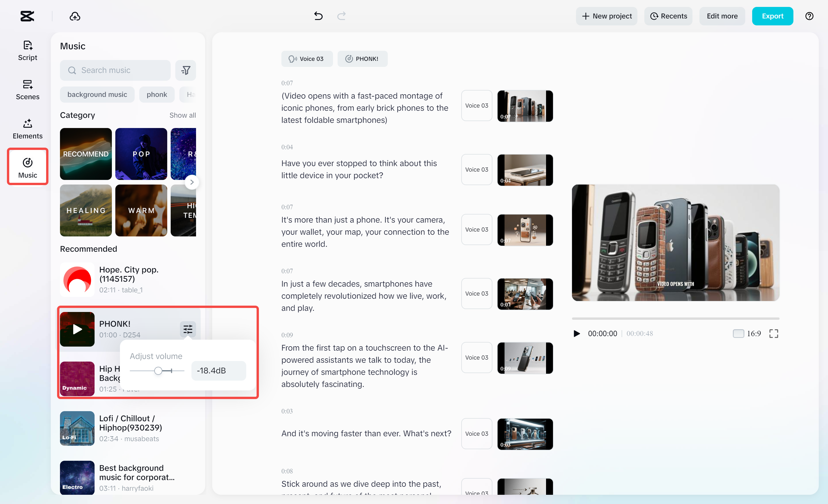Open PHONK! volume adjust settings icon

[x=187, y=329]
